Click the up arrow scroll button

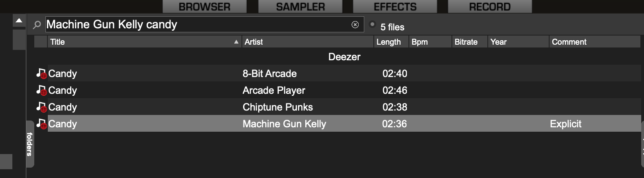click(x=19, y=20)
